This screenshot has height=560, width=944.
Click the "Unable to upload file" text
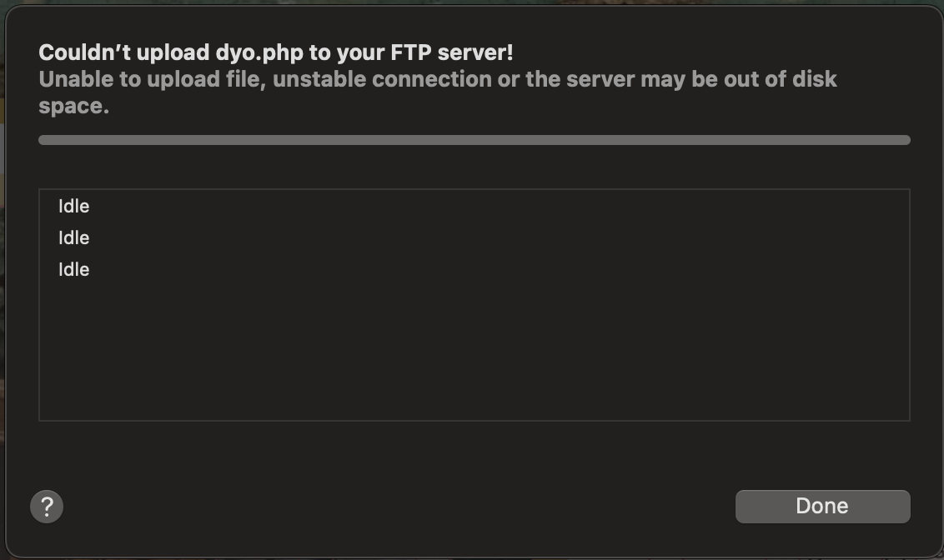click(x=149, y=80)
